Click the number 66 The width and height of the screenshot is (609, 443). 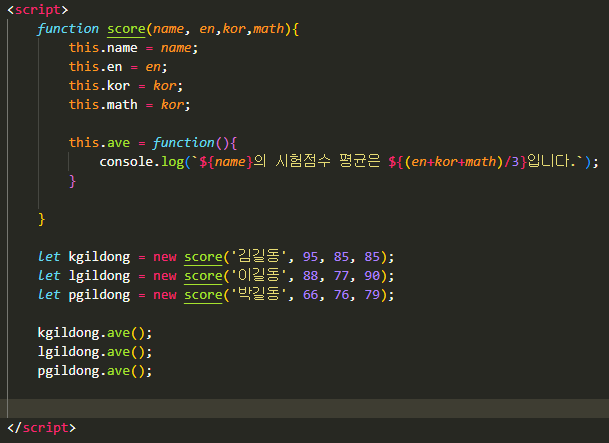coord(310,295)
